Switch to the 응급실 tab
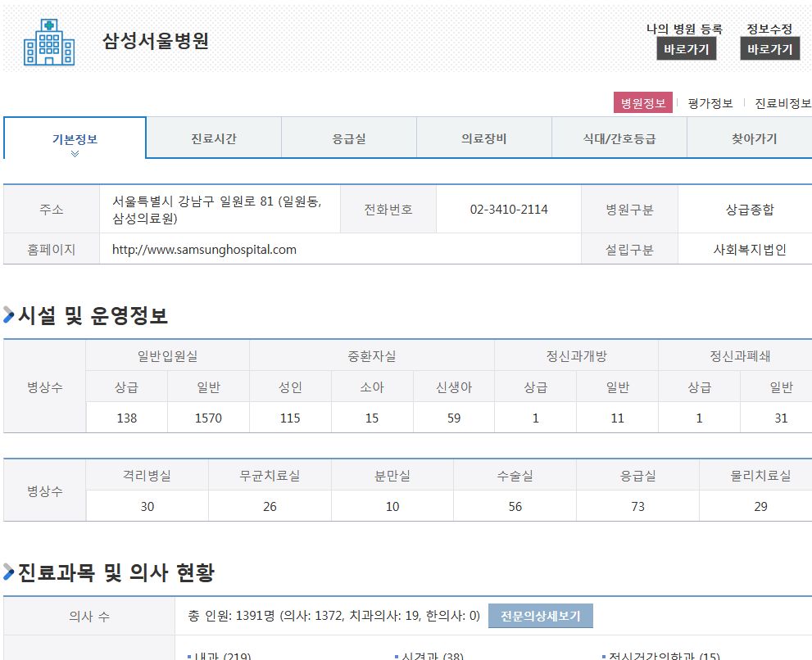Screen dimensions: 812x660 point(349,138)
